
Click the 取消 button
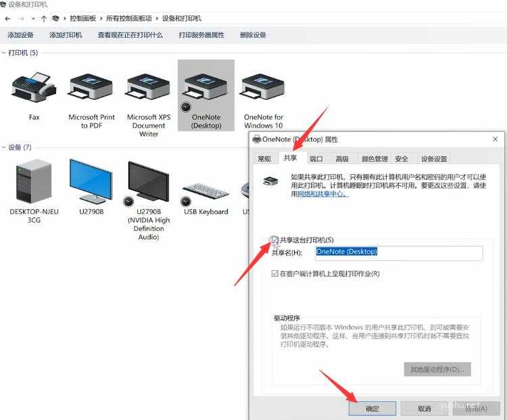(425, 409)
